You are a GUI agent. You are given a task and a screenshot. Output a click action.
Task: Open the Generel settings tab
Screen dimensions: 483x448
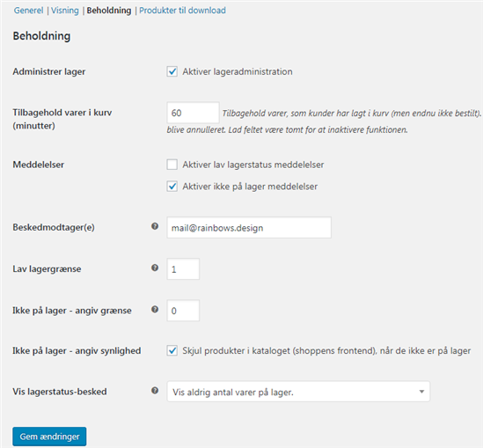[x=29, y=11]
